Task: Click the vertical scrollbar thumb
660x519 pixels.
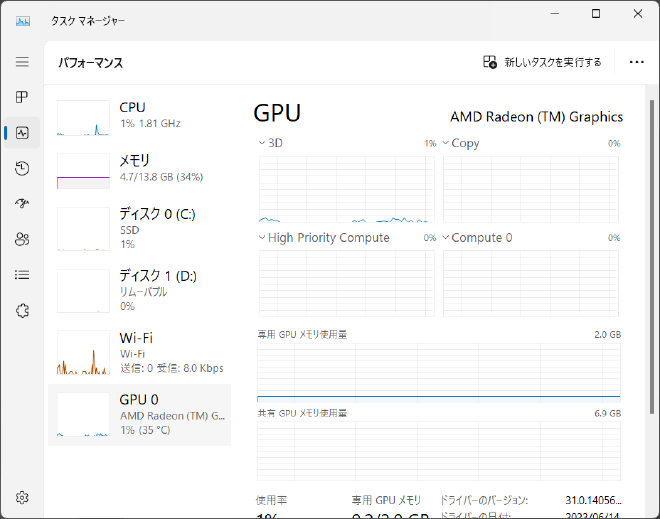Action: [x=652, y=257]
